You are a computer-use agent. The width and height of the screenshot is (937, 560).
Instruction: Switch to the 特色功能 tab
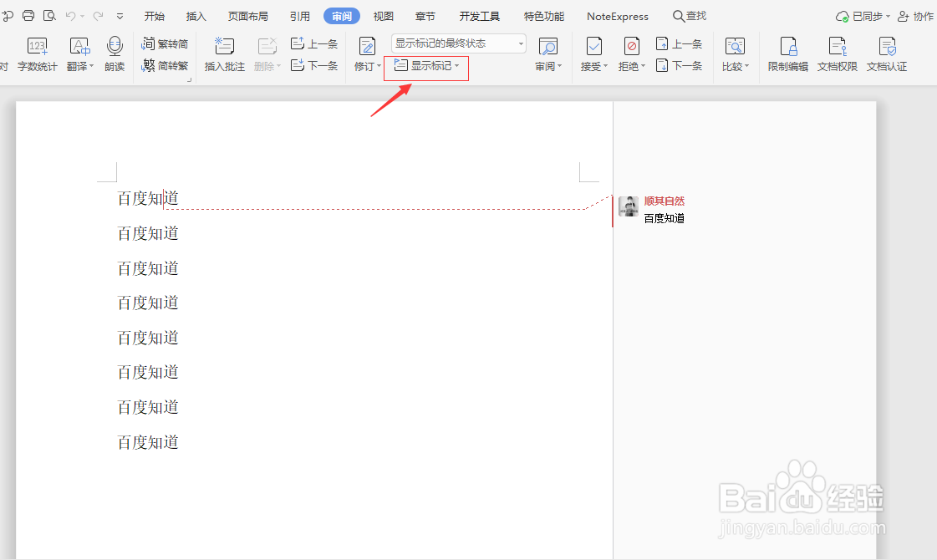tap(544, 16)
